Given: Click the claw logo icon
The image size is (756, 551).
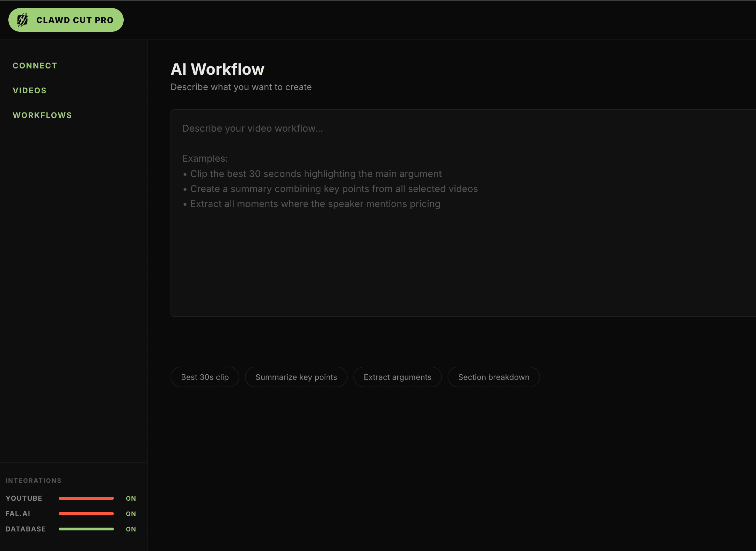Looking at the screenshot, I should coord(23,20).
